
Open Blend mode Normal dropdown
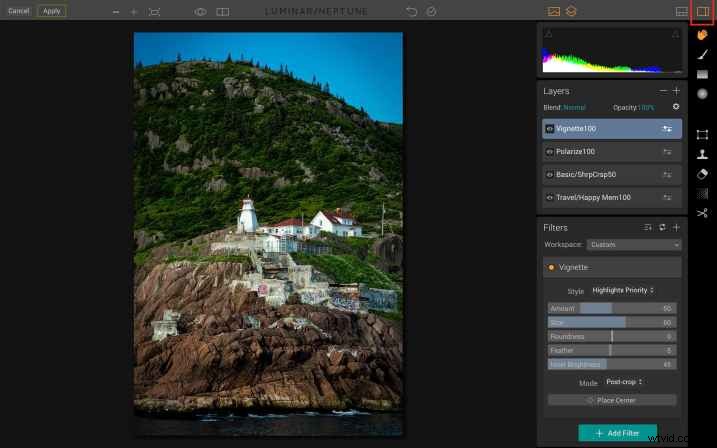[x=574, y=107]
